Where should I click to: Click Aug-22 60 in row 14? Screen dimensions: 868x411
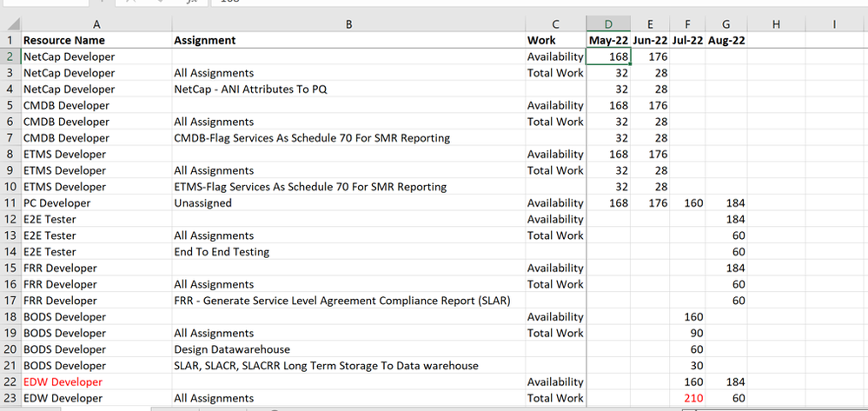click(726, 252)
